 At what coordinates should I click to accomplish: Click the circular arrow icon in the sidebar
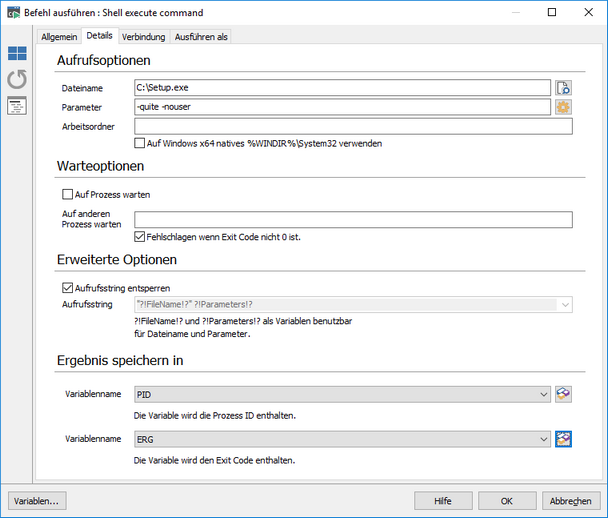point(17,79)
